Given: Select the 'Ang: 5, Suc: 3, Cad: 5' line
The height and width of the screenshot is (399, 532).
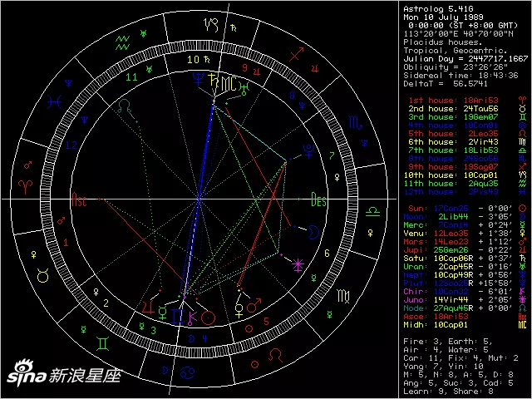Looking at the screenshot, I should [457, 383].
